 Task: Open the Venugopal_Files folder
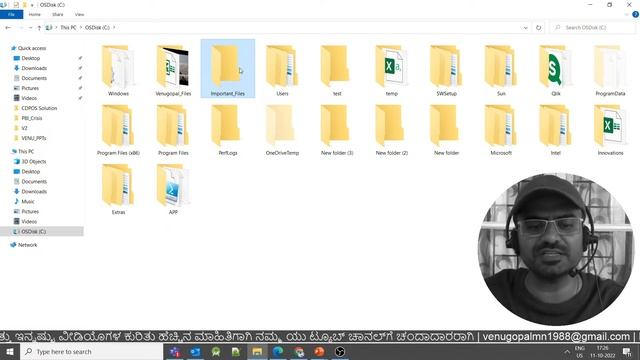[x=173, y=69]
